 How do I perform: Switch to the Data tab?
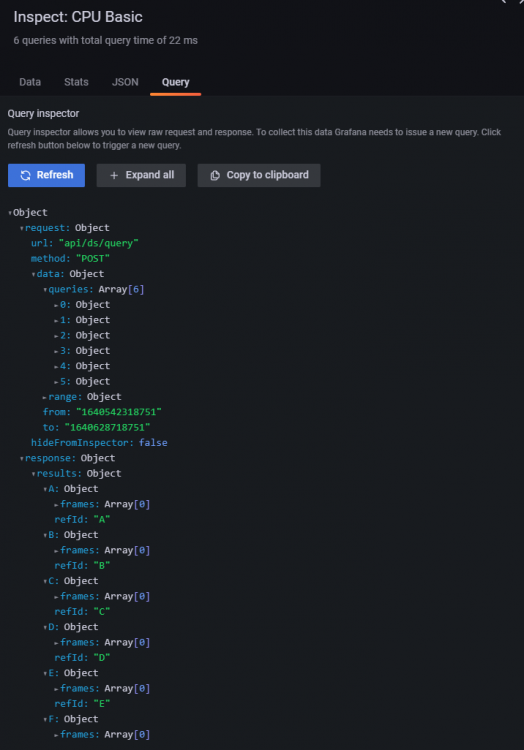pos(30,82)
